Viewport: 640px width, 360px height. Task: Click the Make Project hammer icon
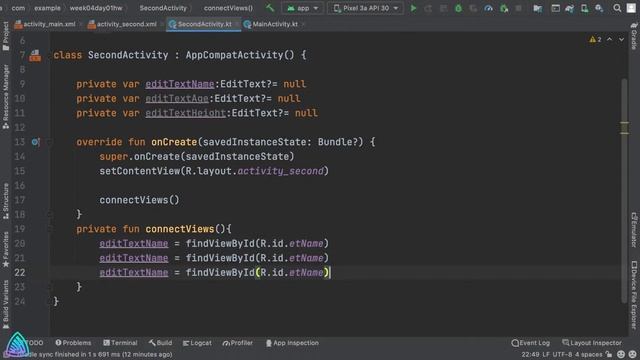pyautogui.click(x=270, y=8)
